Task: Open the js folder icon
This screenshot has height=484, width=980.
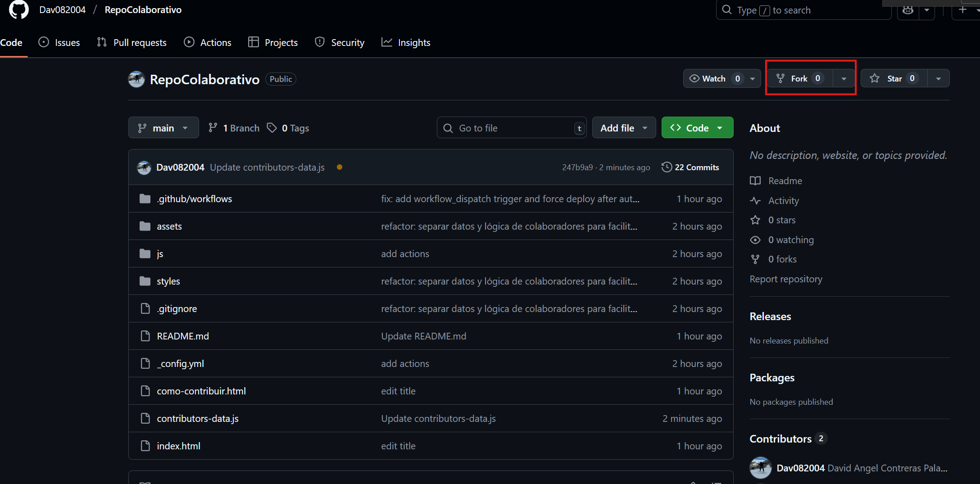Action: (x=145, y=253)
